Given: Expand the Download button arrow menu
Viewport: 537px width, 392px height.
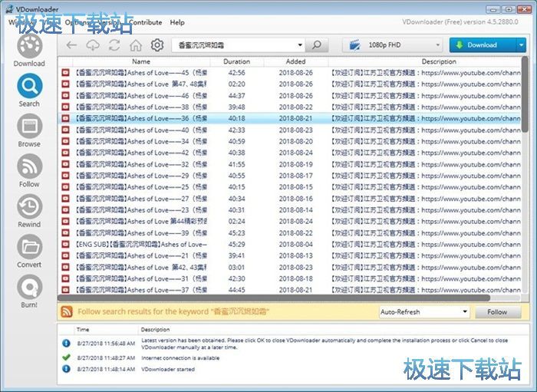Looking at the screenshot, I should (521, 44).
